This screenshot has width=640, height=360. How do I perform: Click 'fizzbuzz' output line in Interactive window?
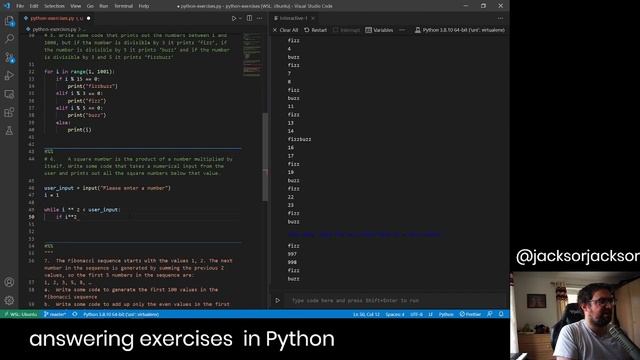tap(299, 139)
